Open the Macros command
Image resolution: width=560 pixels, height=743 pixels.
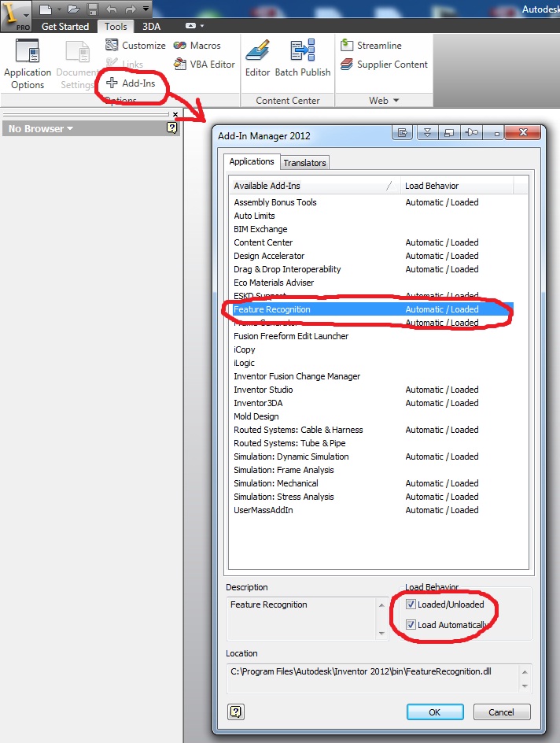point(197,46)
